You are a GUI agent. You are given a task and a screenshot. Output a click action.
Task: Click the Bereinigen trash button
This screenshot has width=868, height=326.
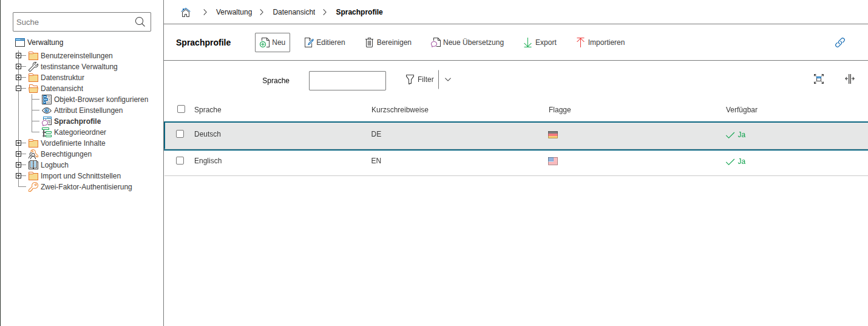point(388,42)
